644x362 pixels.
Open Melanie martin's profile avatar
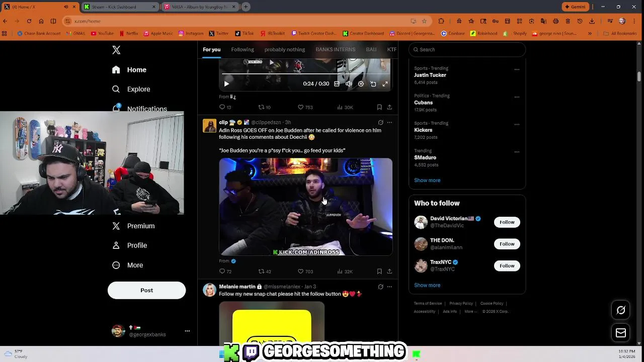(x=209, y=290)
